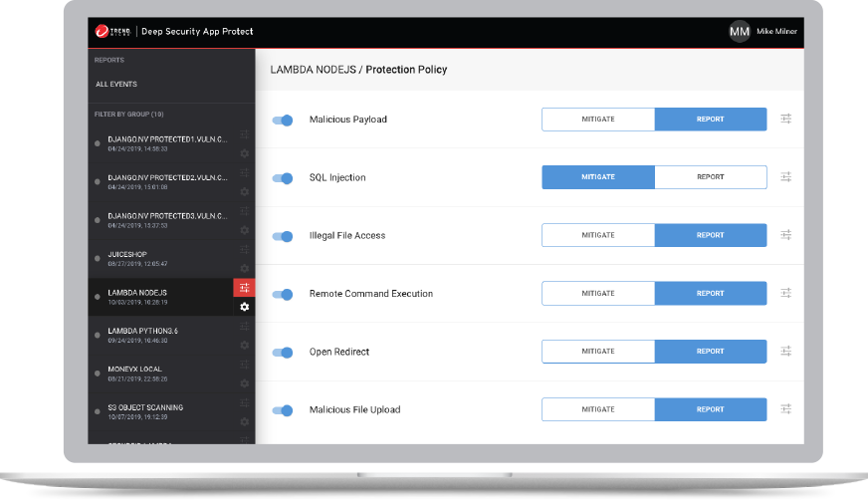868x500 pixels.
Task: Open policy sliders for JUICESHOP
Action: pos(244,249)
